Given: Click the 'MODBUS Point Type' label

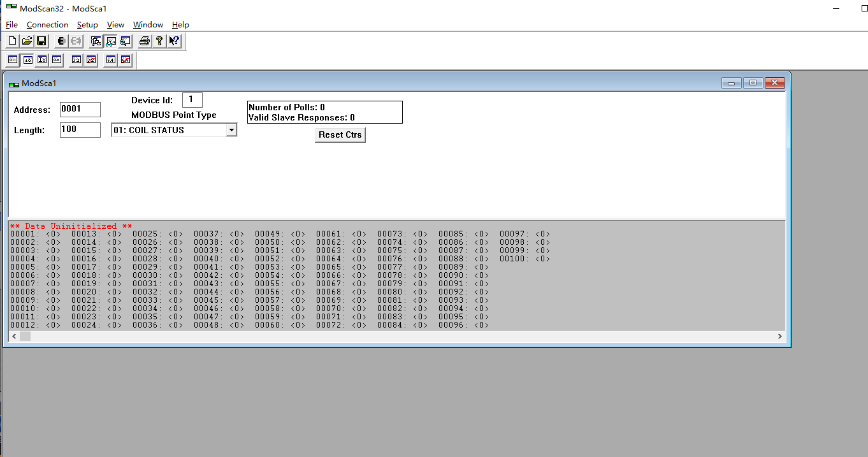Looking at the screenshot, I should 174,115.
